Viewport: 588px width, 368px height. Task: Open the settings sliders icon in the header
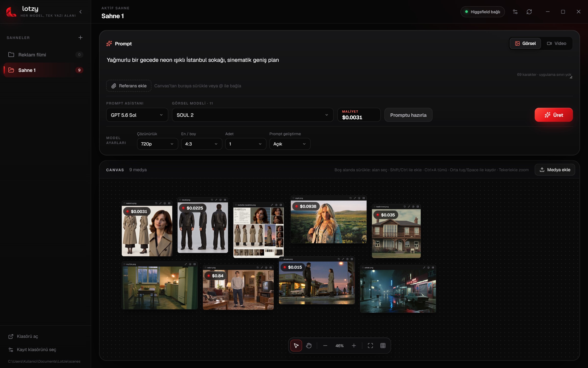click(515, 12)
